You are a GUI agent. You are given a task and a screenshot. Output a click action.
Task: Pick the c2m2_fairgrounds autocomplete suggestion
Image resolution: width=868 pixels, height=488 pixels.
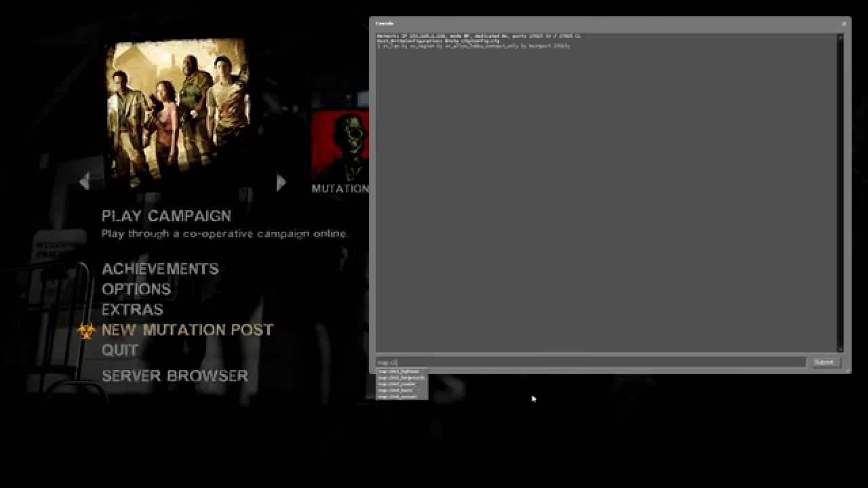tap(401, 378)
